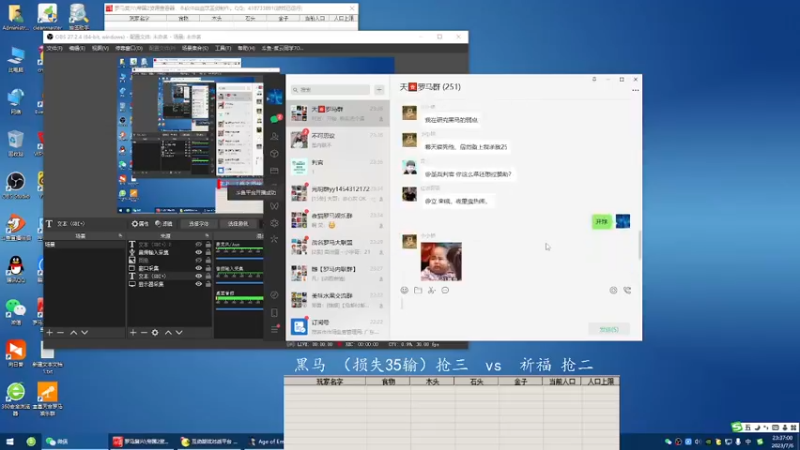The height and width of the screenshot is (450, 800).
Task: Start voice call icon in chat toolbar
Action: 627,290
